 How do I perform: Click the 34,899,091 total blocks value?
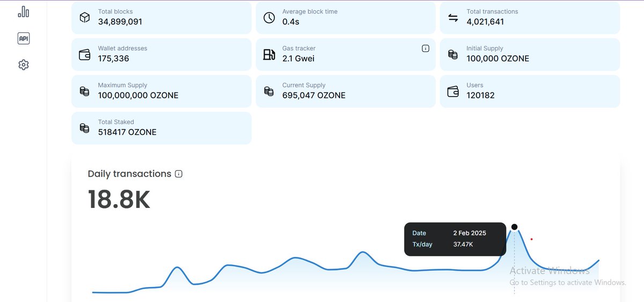(120, 22)
